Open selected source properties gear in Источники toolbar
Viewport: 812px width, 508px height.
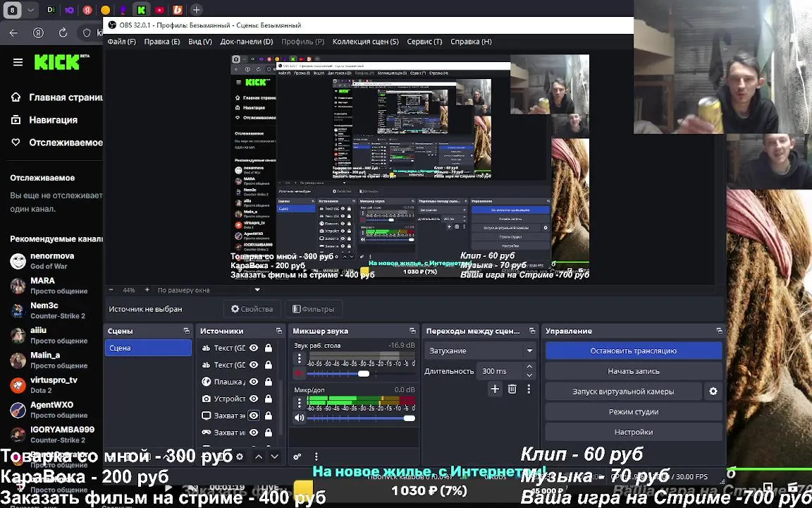[x=239, y=456]
